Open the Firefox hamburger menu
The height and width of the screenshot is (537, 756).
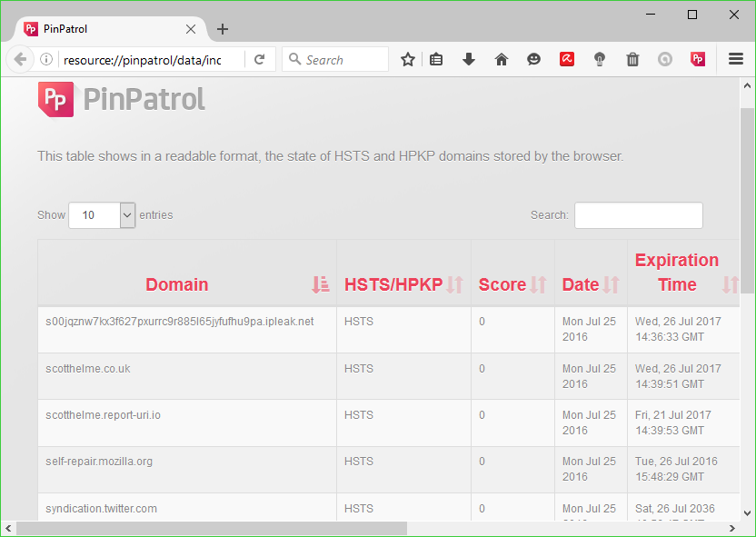point(736,59)
